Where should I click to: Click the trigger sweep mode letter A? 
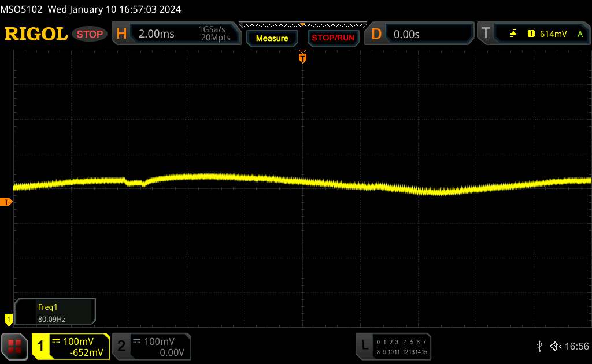click(580, 34)
